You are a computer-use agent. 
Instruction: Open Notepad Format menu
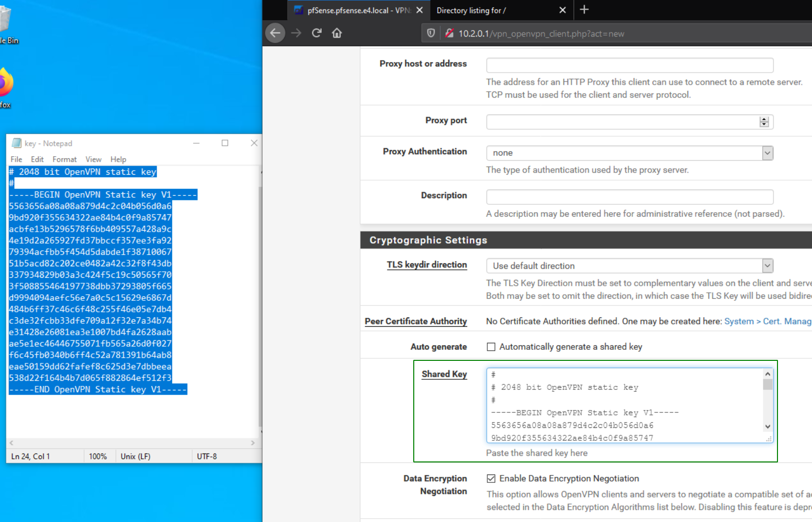[x=65, y=159]
